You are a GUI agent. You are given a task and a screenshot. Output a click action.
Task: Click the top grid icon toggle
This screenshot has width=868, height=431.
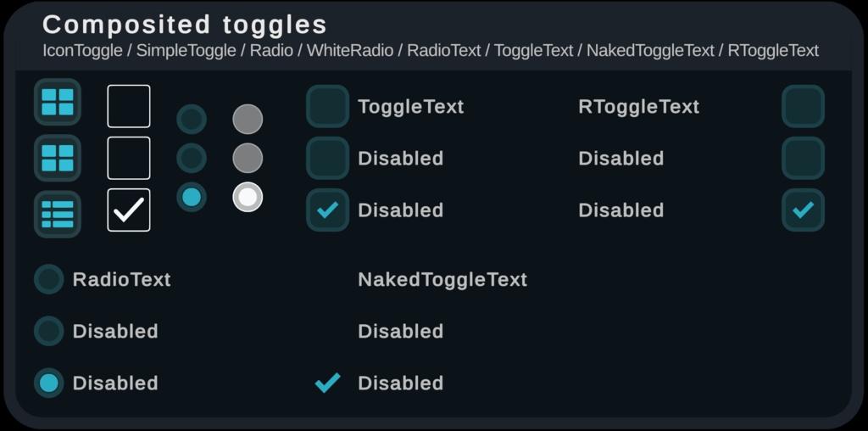tap(58, 103)
